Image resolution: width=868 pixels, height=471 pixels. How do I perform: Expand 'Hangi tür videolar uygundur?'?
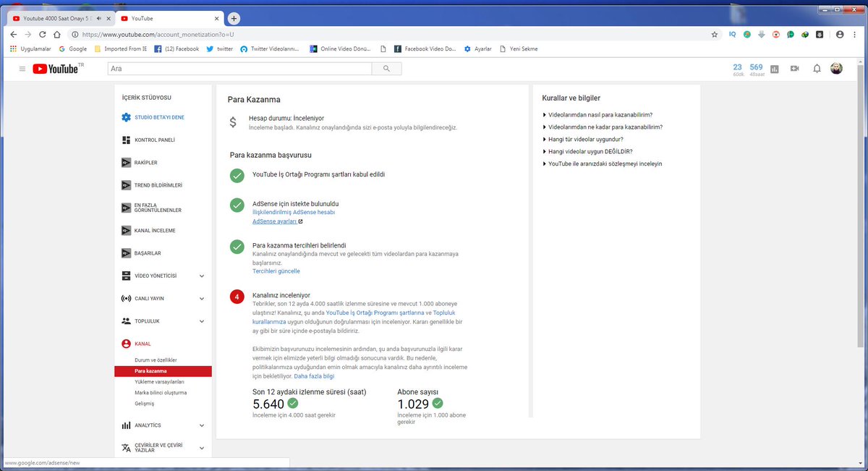(583, 139)
